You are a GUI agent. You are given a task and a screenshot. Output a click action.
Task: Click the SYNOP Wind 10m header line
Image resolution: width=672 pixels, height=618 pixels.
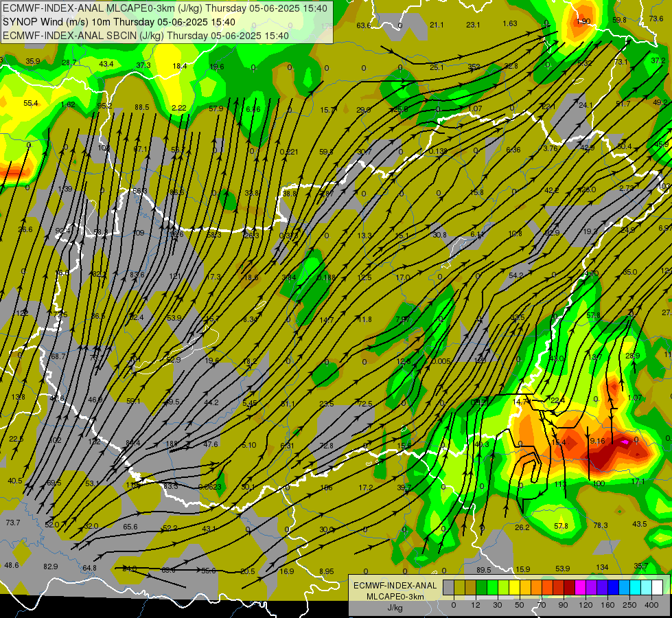[119, 22]
